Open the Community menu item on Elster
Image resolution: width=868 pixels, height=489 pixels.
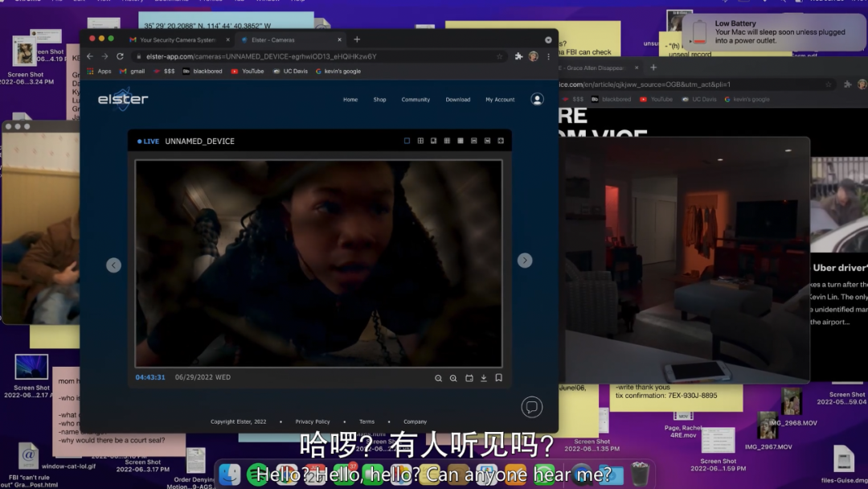coord(416,100)
